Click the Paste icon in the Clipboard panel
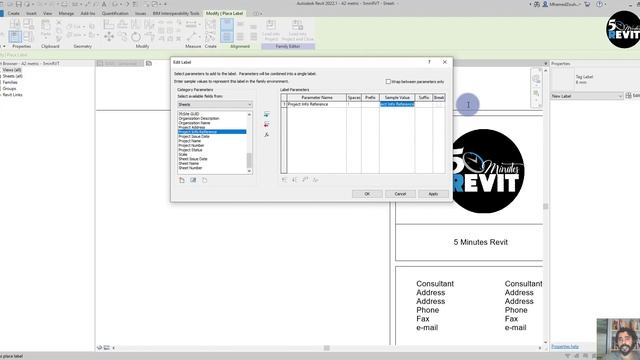640x360 pixels. coord(46,28)
